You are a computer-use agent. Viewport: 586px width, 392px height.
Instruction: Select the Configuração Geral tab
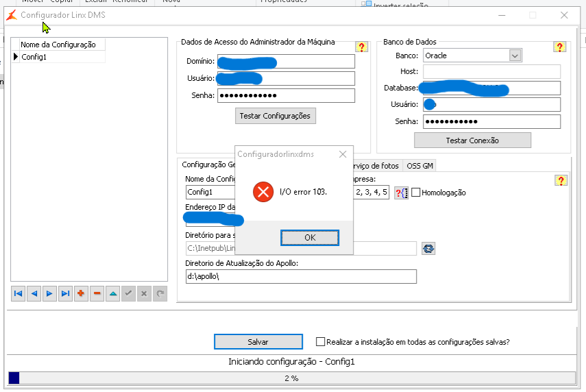click(208, 164)
